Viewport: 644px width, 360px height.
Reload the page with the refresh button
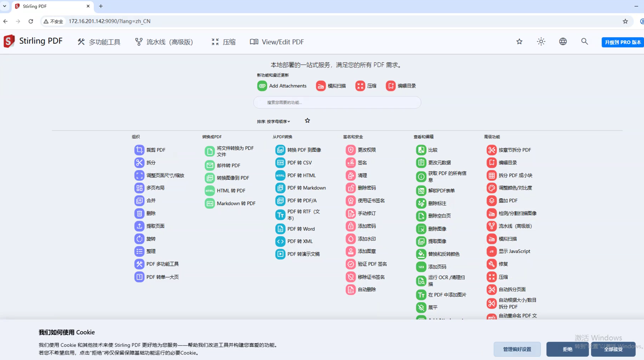(x=31, y=21)
